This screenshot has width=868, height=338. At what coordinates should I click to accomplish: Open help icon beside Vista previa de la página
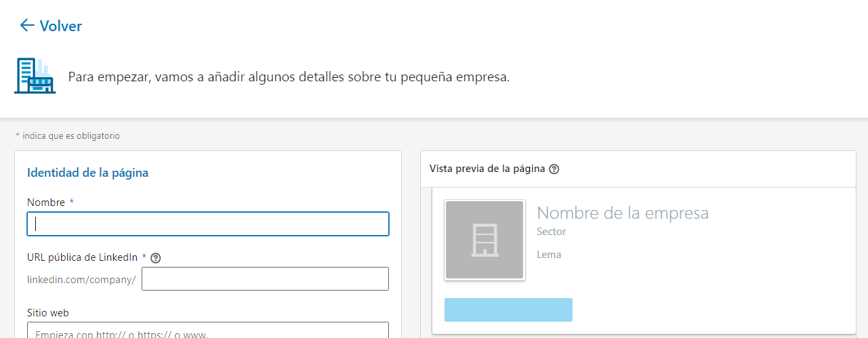(554, 169)
